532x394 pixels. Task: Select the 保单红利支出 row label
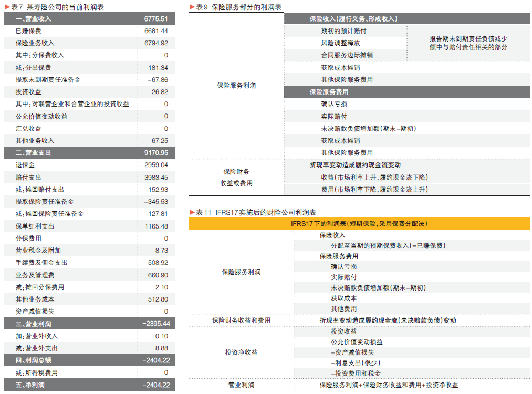click(35, 226)
